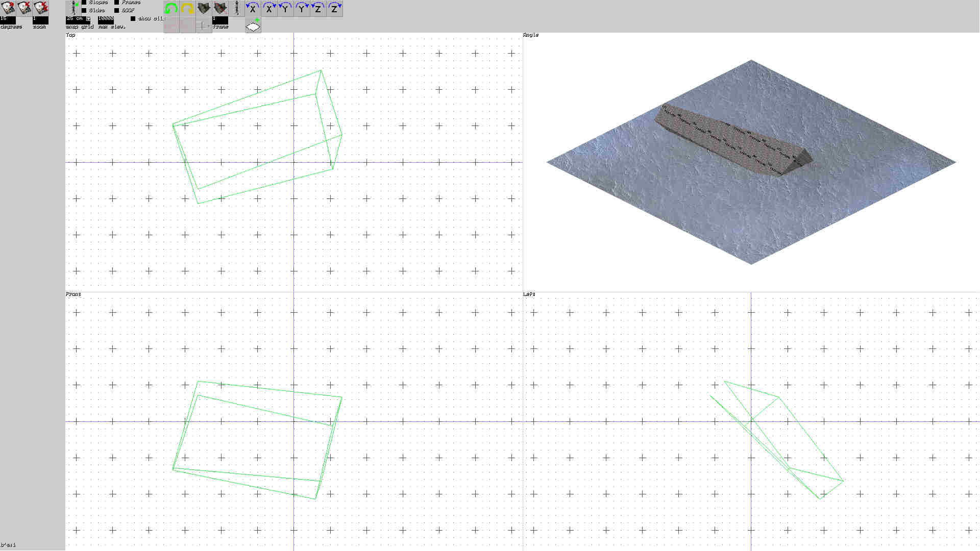Enable the Frames checkbox

click(116, 2)
